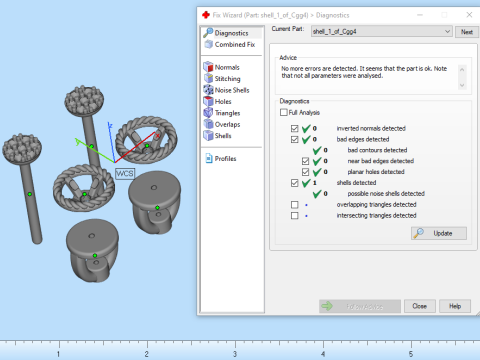Go to the Shells page
Image resolution: width=480 pixels, height=360 pixels.
[x=223, y=136]
